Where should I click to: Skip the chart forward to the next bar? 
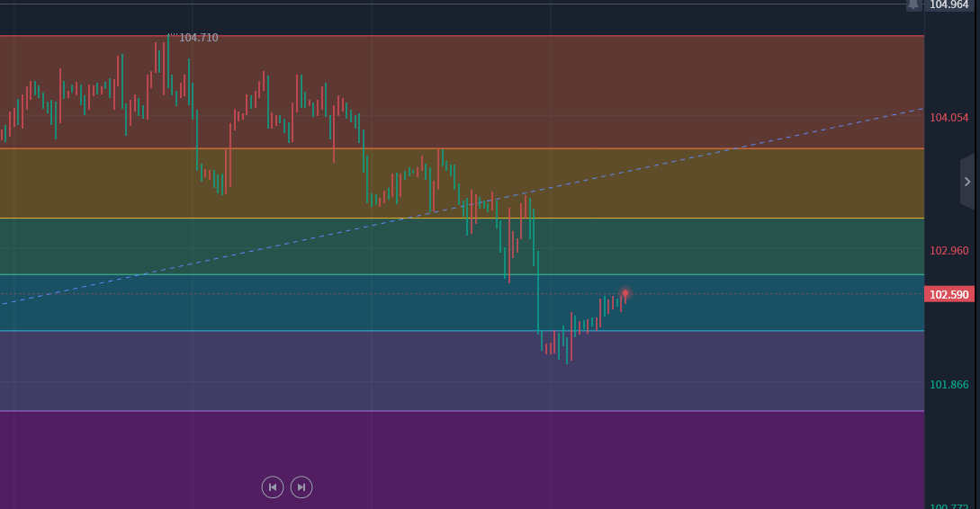tap(301, 487)
